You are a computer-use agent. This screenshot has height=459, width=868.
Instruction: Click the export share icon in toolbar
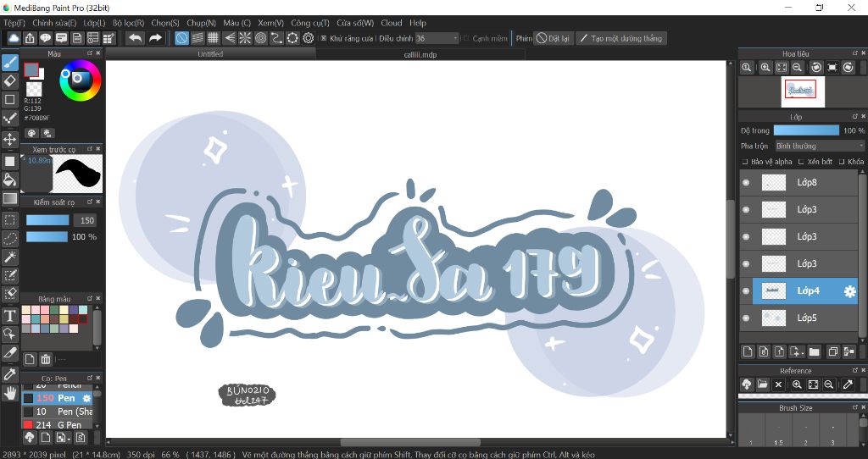[x=30, y=38]
